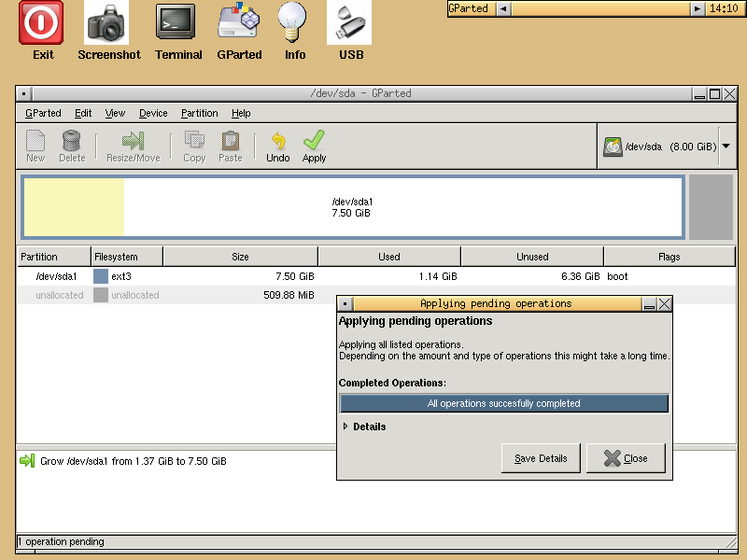Click the green arrow icon of Grow operation
This screenshot has height=560, width=747.
(27, 461)
